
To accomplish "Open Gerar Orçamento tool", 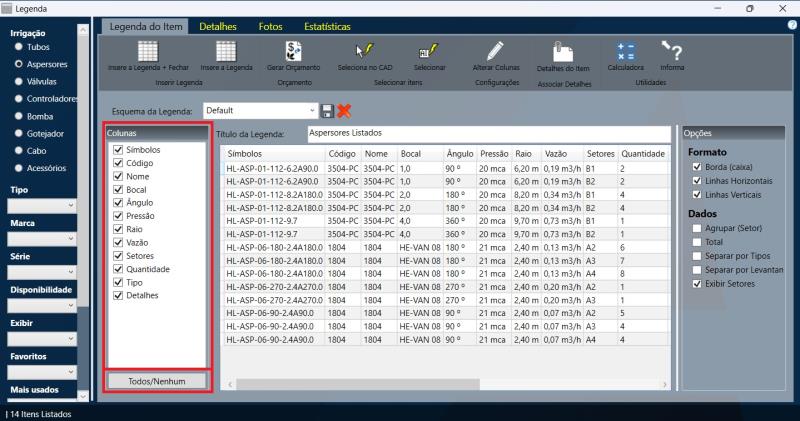I will (294, 52).
